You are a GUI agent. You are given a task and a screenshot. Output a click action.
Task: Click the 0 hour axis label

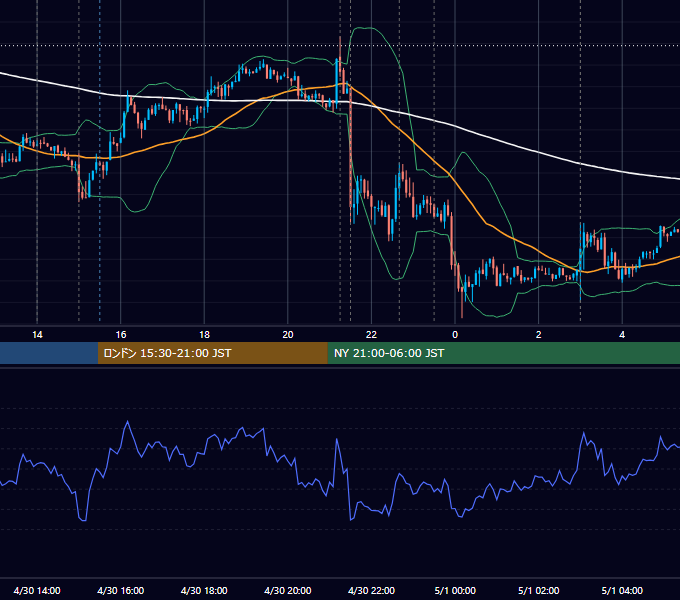click(x=455, y=335)
